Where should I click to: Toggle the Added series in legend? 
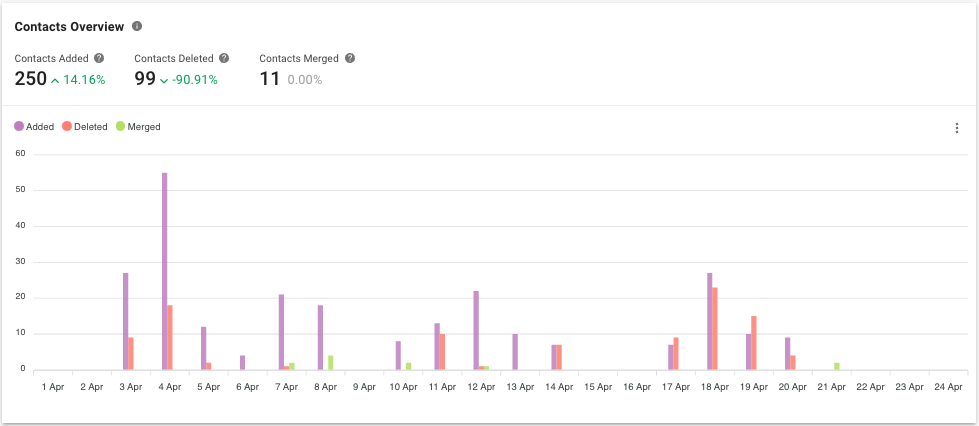40,127
